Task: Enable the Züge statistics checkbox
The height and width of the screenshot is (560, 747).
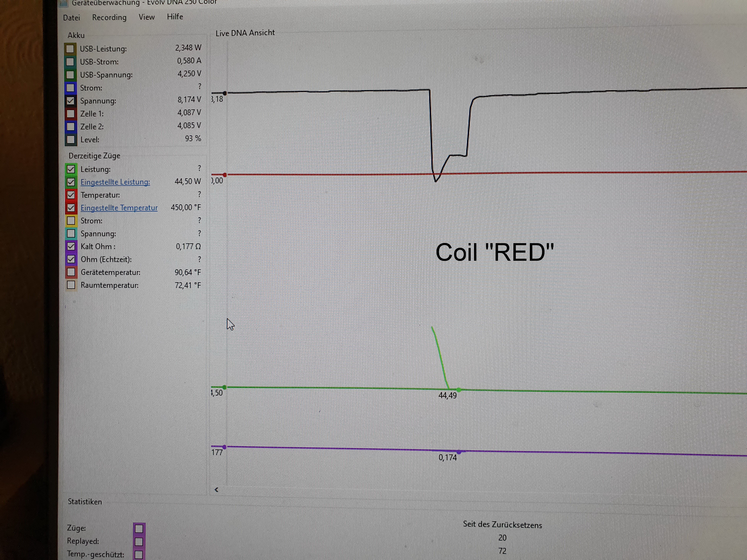Action: click(x=139, y=528)
